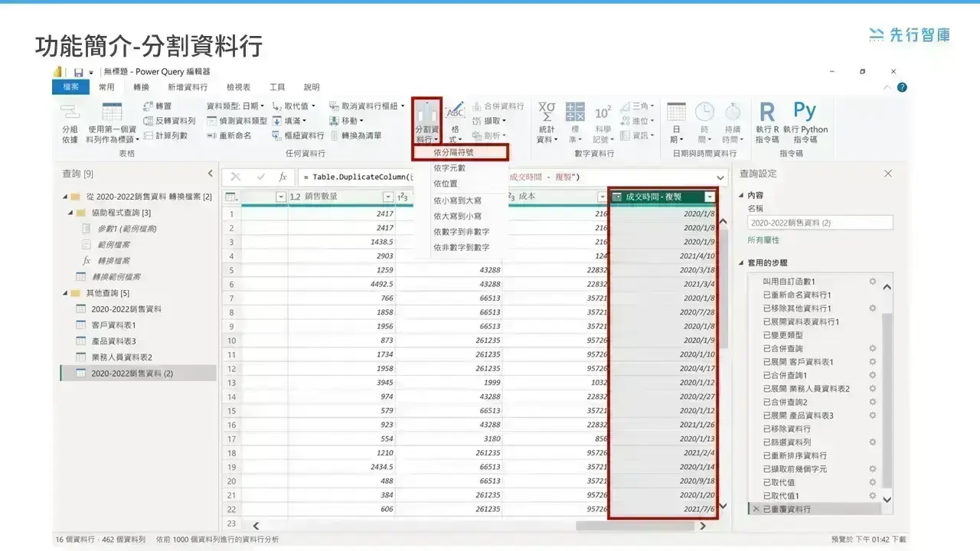Screen dimensions: 980x551
Task: Switch to the Tools (工具) tab
Action: (x=277, y=87)
